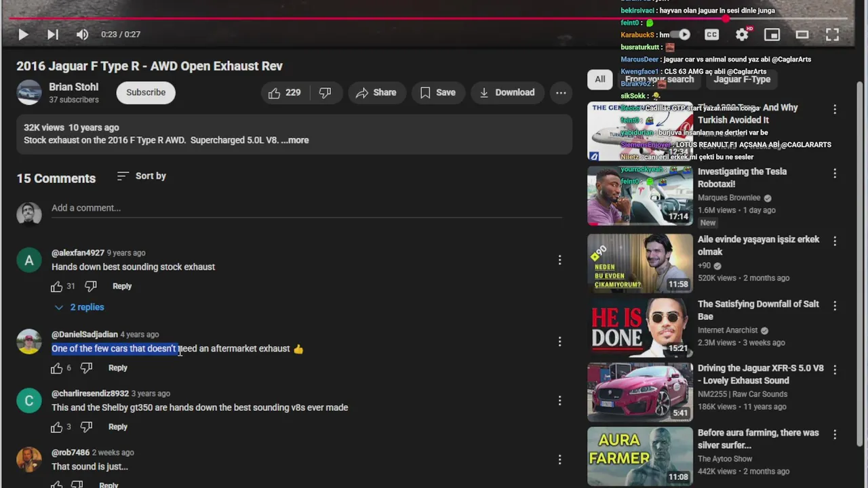Switch to miniplayer mode

pyautogui.click(x=772, y=35)
